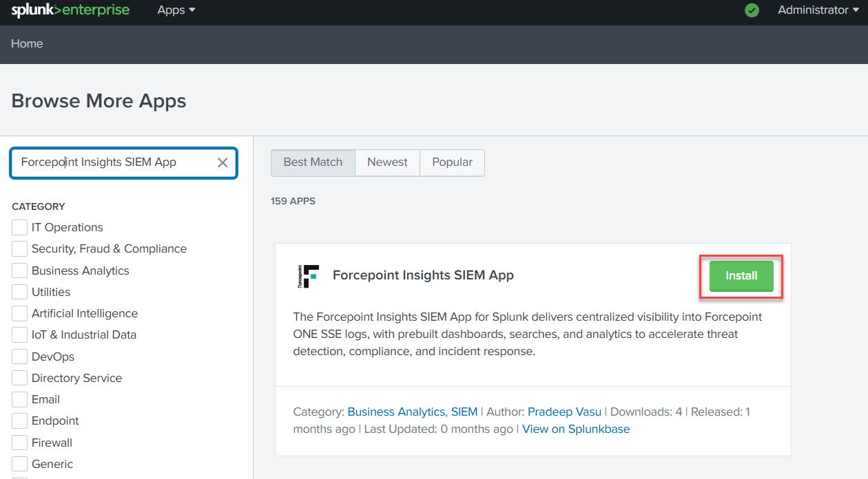Select the Utilities category checkbox
Viewport: 868px width, 479px height.
click(x=20, y=292)
